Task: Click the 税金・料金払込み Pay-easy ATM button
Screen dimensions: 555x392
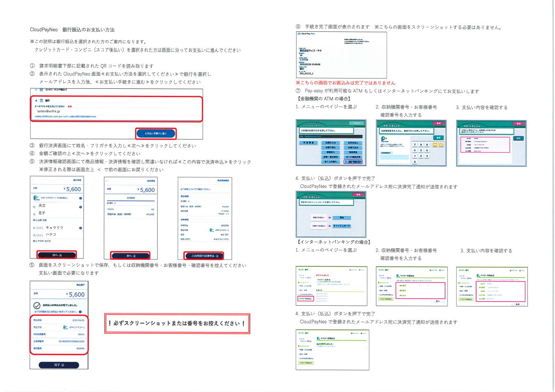Action: (x=353, y=162)
